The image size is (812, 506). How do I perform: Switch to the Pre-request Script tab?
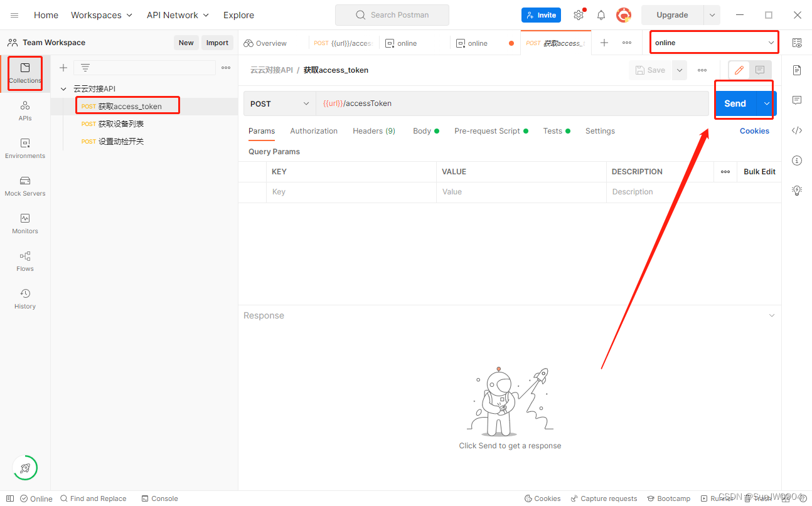(491, 131)
